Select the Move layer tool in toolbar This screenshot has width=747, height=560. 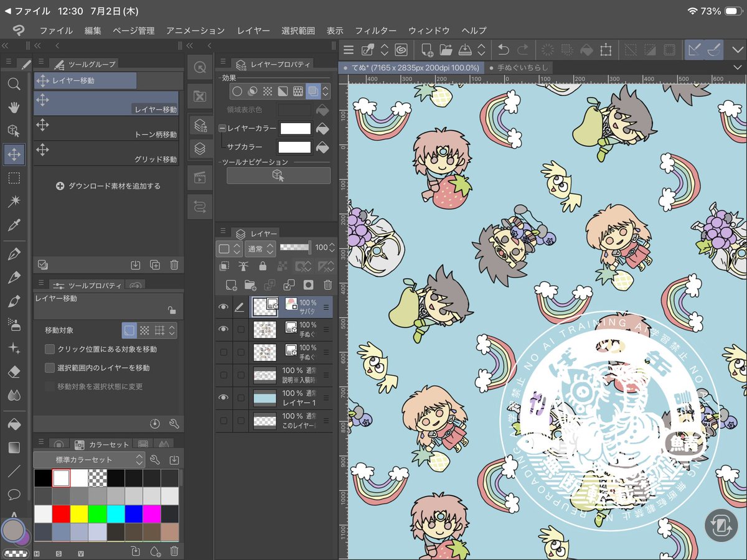tap(14, 154)
